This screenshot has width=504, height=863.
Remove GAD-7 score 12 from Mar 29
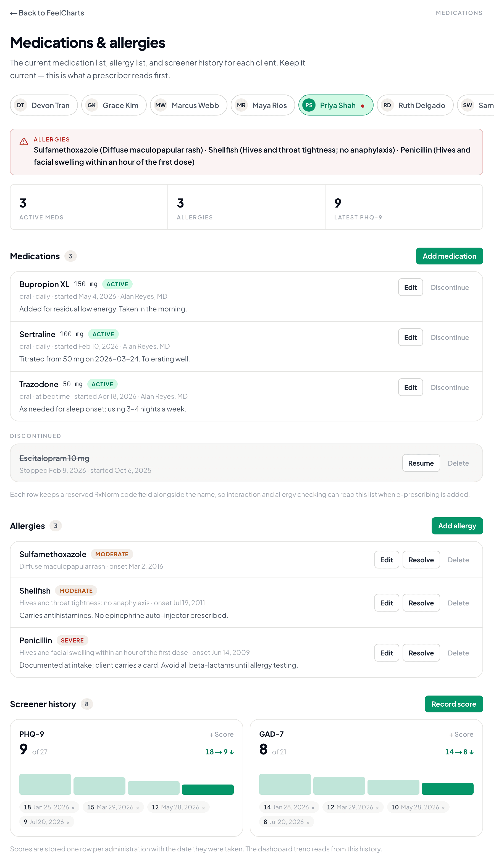coord(377,808)
